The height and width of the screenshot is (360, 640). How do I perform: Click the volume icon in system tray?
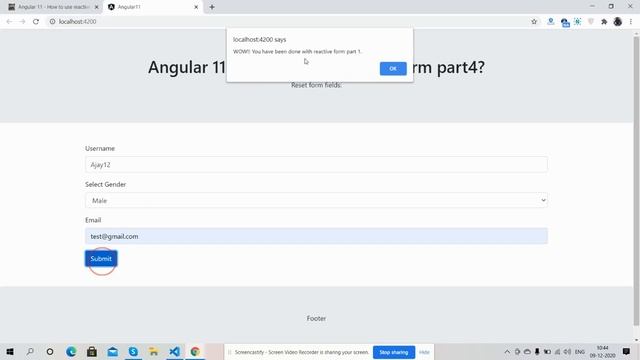(567, 352)
